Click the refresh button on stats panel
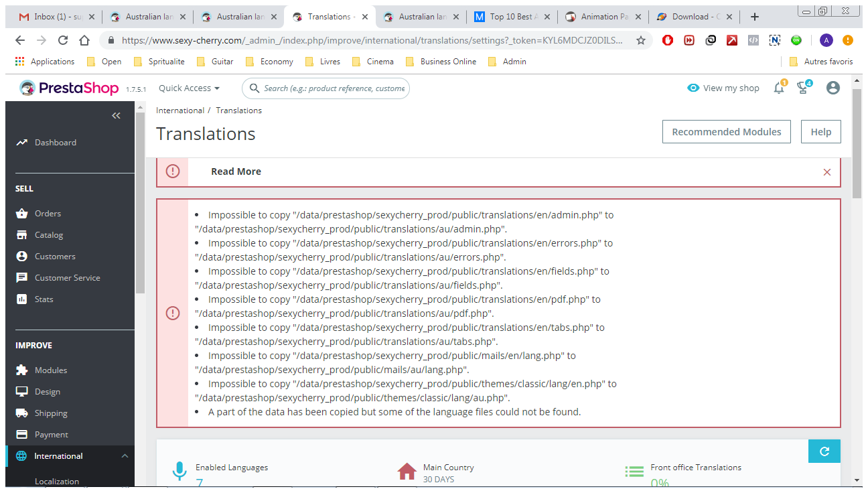Screen dimensions: 868x493 coord(824,451)
